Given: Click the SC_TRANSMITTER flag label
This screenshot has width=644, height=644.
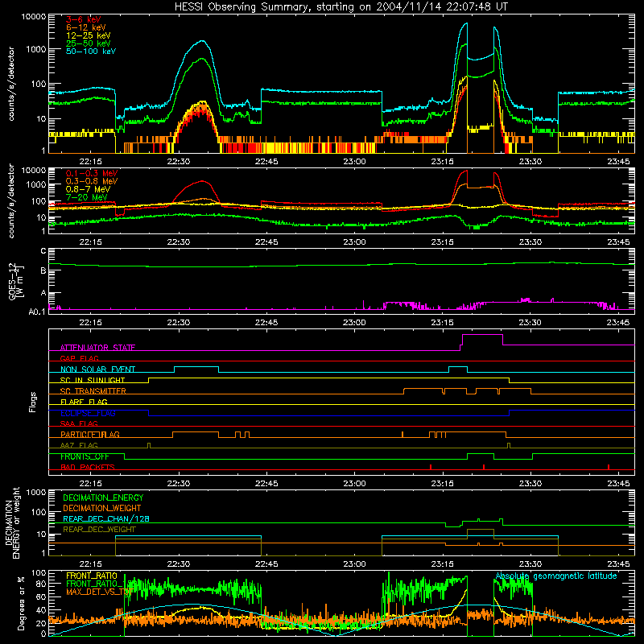Looking at the screenshot, I should 93,391.
